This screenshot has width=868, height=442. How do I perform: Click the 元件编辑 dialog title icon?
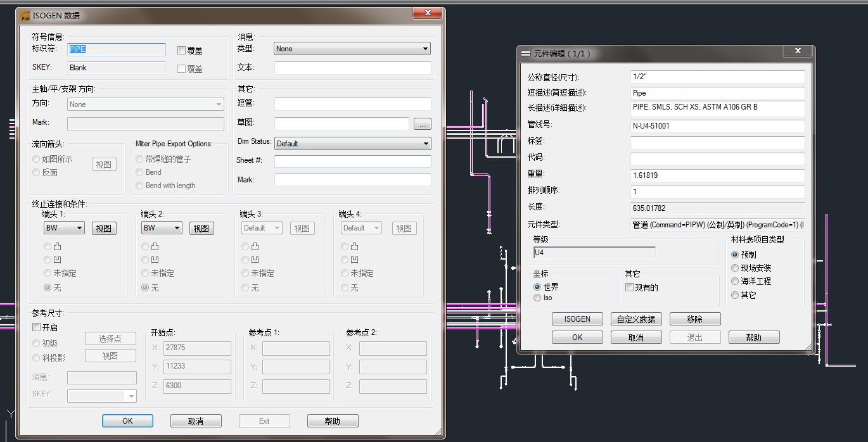525,53
